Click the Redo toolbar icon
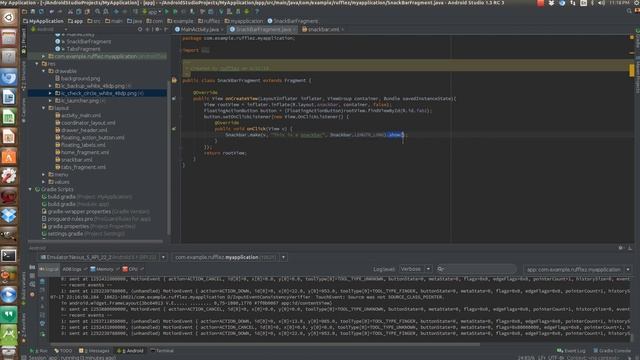Viewport: 640px width, 360px height. (60, 11)
